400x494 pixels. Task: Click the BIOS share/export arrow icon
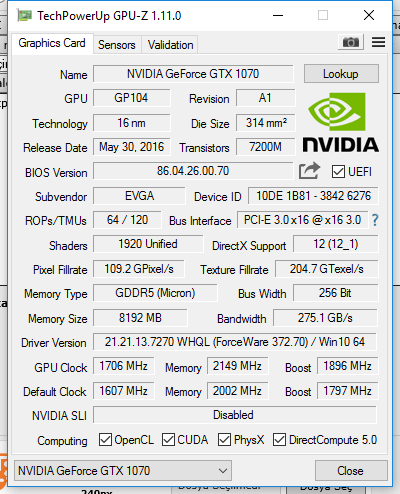309,171
